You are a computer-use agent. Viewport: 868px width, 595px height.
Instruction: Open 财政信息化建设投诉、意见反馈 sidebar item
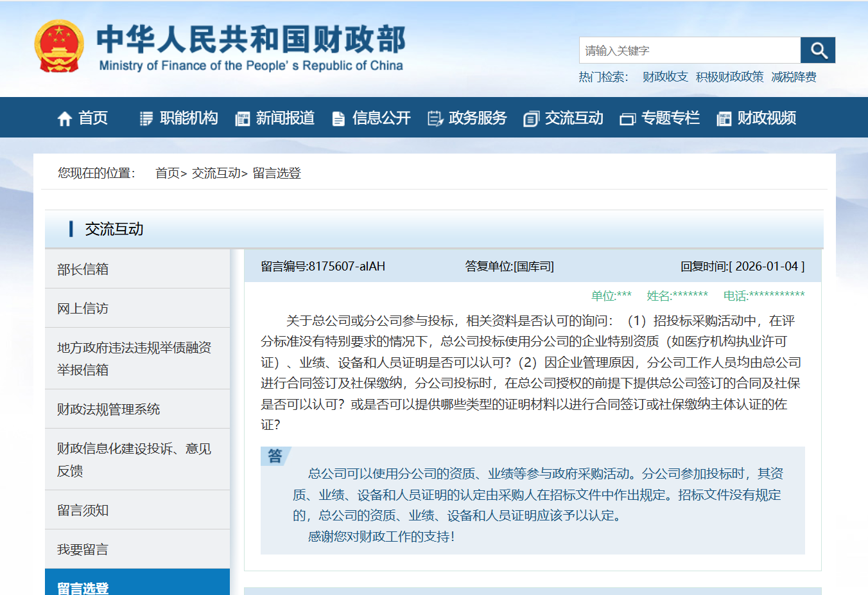coord(137,459)
